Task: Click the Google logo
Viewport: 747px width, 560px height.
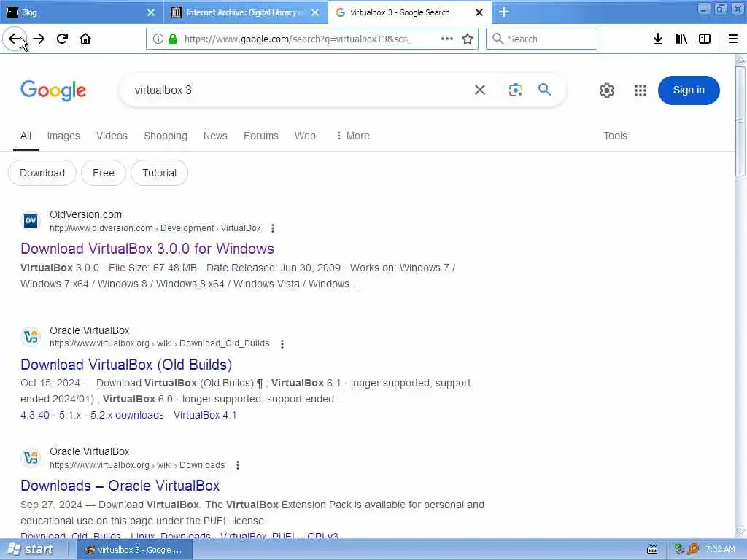Action: coord(53,90)
